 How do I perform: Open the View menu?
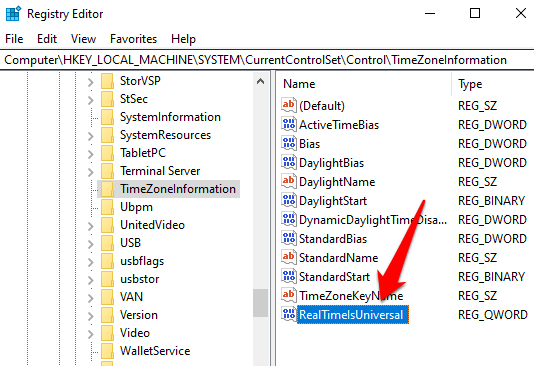83,39
